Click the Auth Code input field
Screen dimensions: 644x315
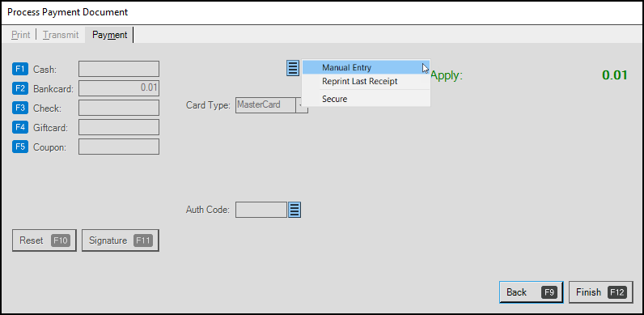pos(261,210)
